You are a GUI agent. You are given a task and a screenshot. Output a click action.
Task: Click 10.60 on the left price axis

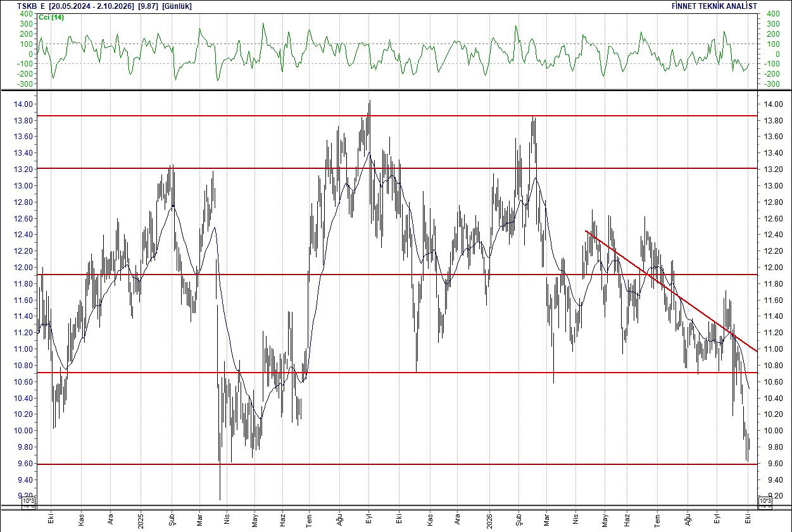point(25,382)
